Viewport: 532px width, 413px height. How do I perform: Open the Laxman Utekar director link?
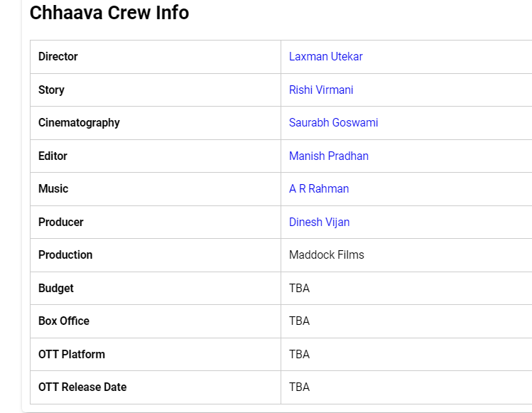pos(325,56)
